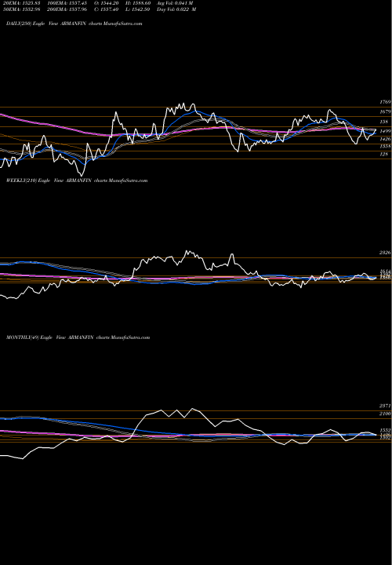Click the close price C: 1557.40
392x565 pixels.
click(x=106, y=9)
